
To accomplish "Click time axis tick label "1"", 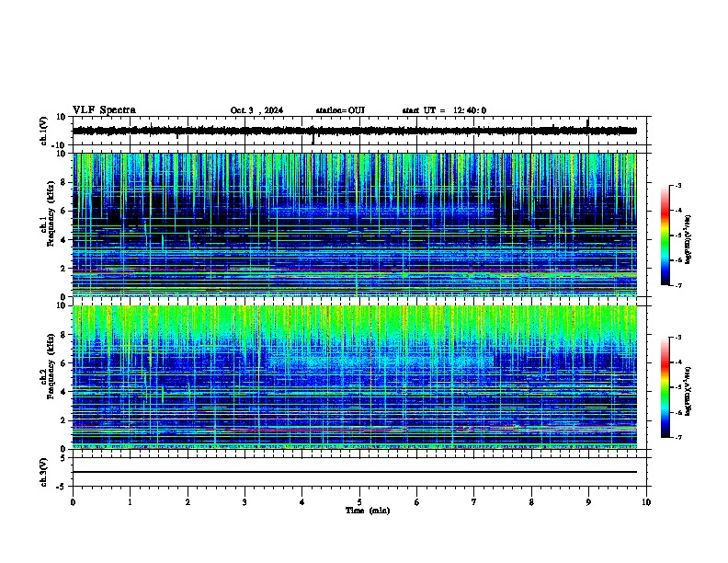I will pyautogui.click(x=130, y=502).
